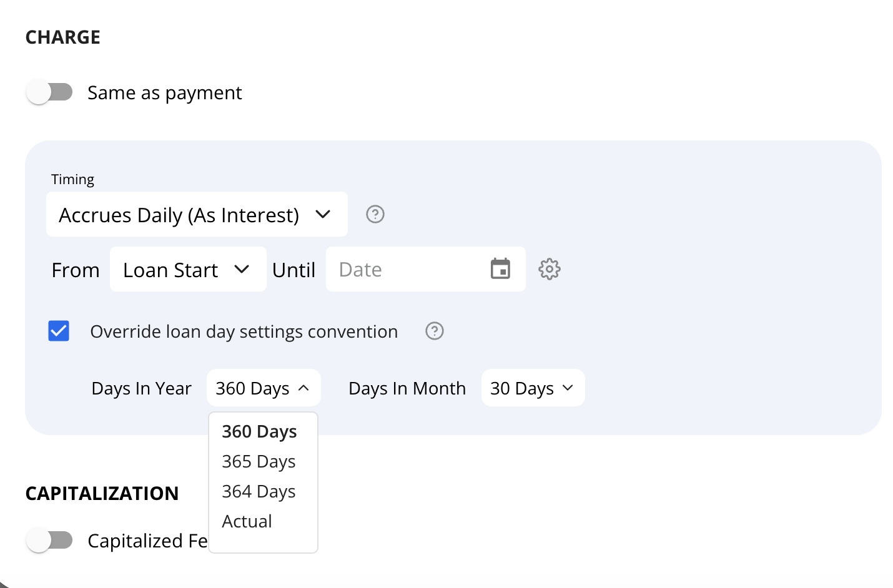Open the Accrues Daily timing dropdown
This screenshot has width=893, height=588.
tap(197, 214)
